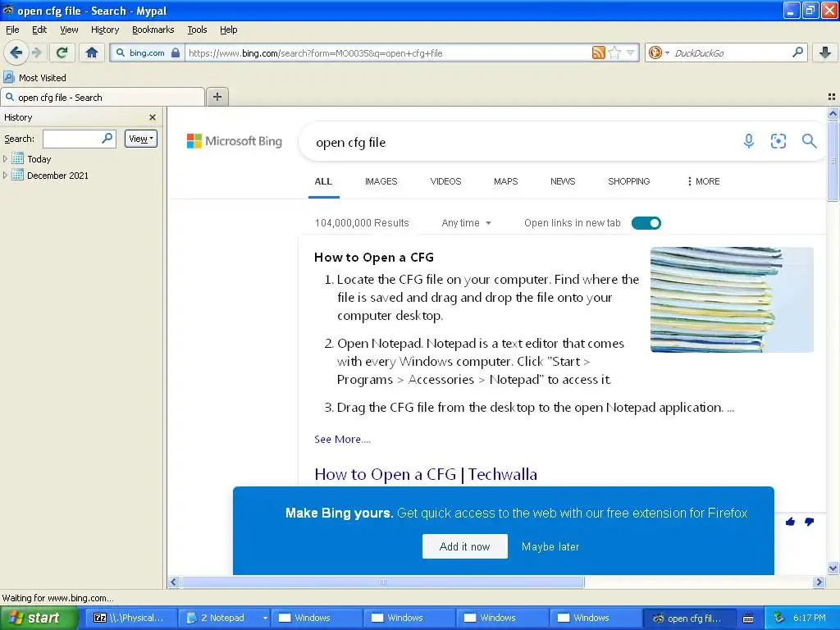840x630 pixels.
Task: Go back with the Back arrow button
Action: coord(16,52)
